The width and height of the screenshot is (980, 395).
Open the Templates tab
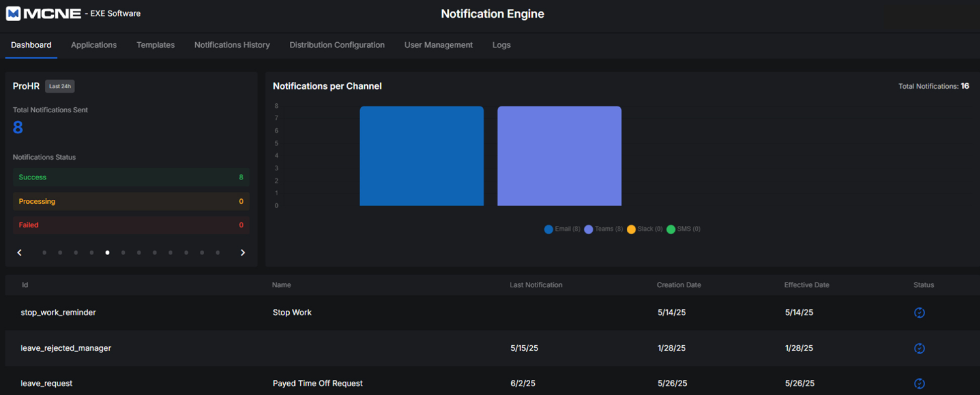155,45
